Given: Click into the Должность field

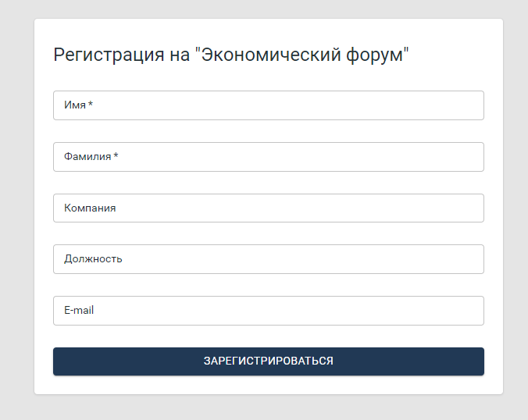Looking at the screenshot, I should 268,259.
